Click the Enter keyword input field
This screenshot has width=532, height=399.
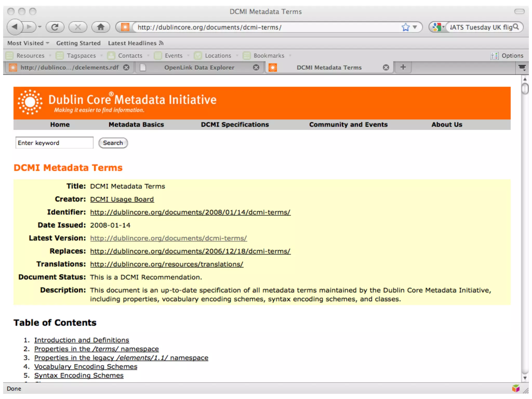click(x=54, y=143)
